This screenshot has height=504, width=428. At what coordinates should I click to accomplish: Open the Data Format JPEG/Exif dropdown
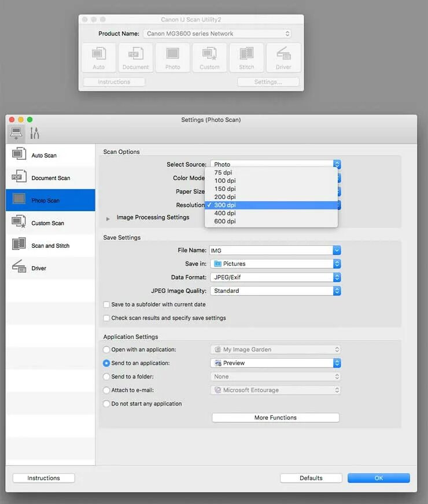(x=275, y=277)
